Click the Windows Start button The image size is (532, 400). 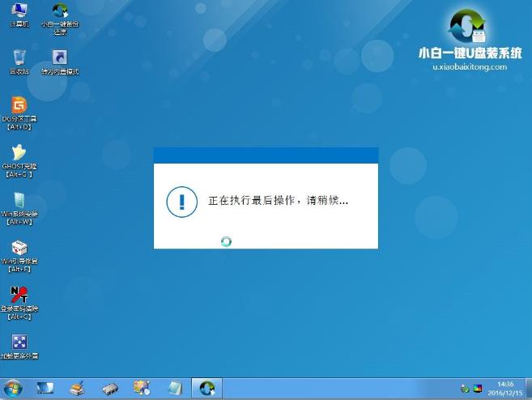click(14, 388)
